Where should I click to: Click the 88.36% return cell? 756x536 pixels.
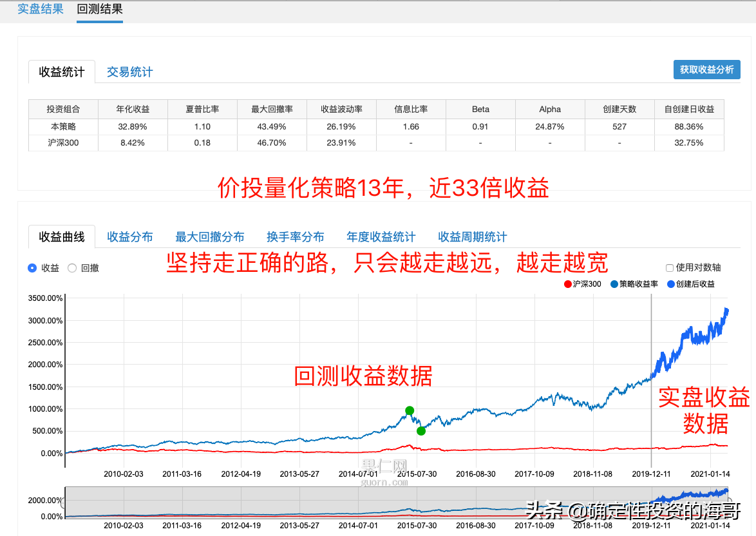click(690, 126)
